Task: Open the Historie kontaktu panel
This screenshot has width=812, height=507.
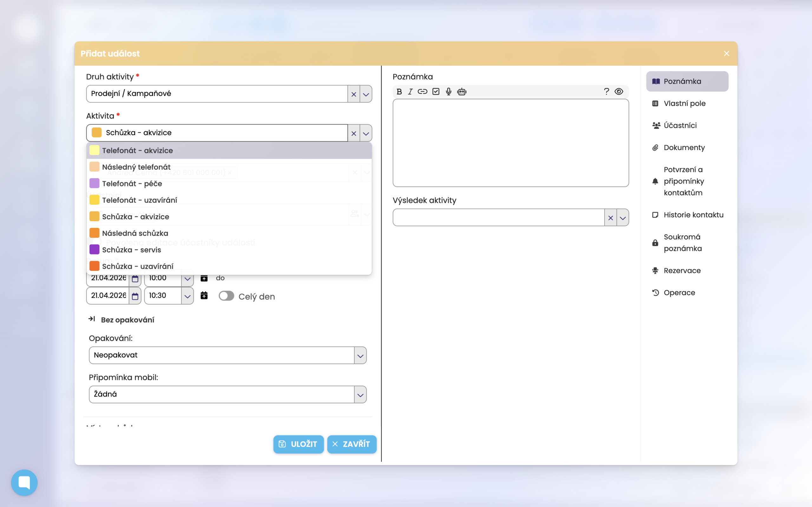Action: (x=694, y=215)
